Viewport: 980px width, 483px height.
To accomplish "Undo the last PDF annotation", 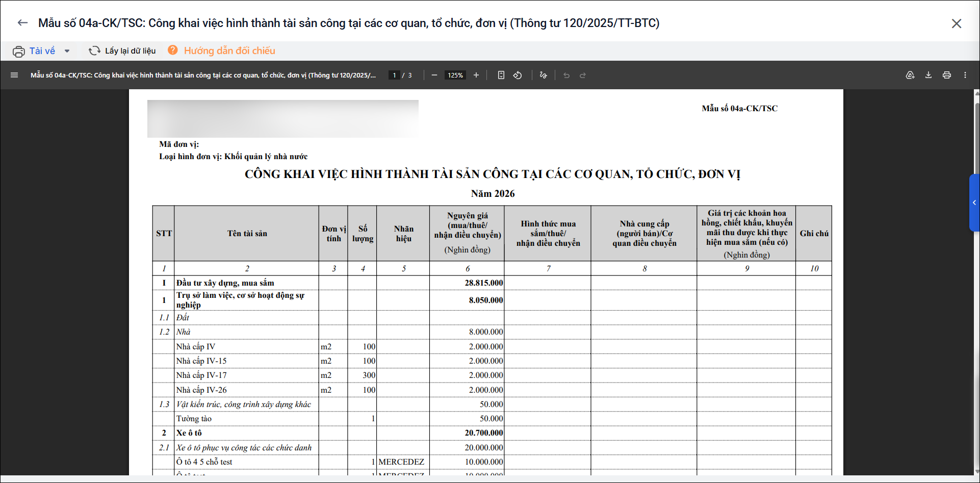I will pos(566,75).
